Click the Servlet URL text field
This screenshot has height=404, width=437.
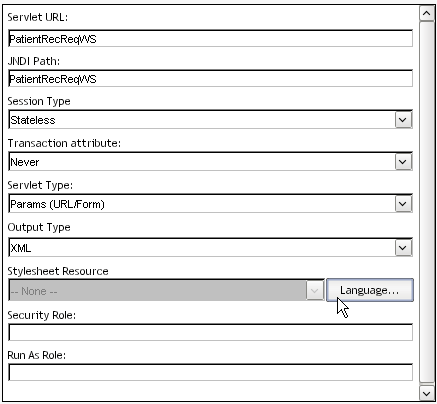click(210, 39)
